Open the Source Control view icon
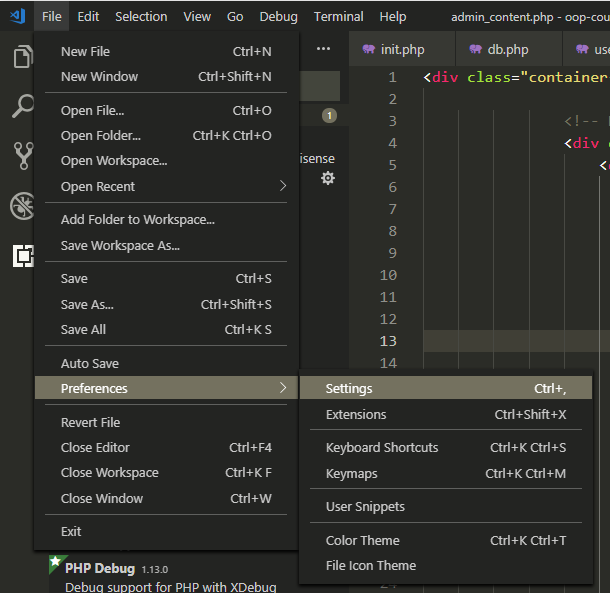 point(22,156)
